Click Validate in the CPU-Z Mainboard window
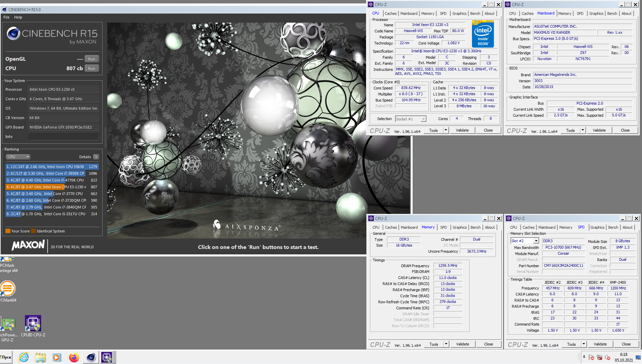The height and width of the screenshot is (364, 642). point(599,130)
